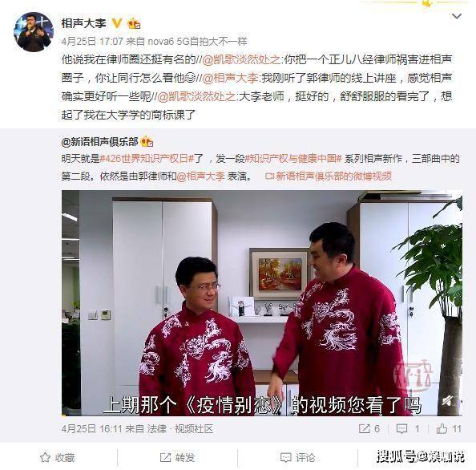Screen dimensions: 476x470
Task: Click membership crown icon beside 相声大李
Action: click(x=134, y=23)
